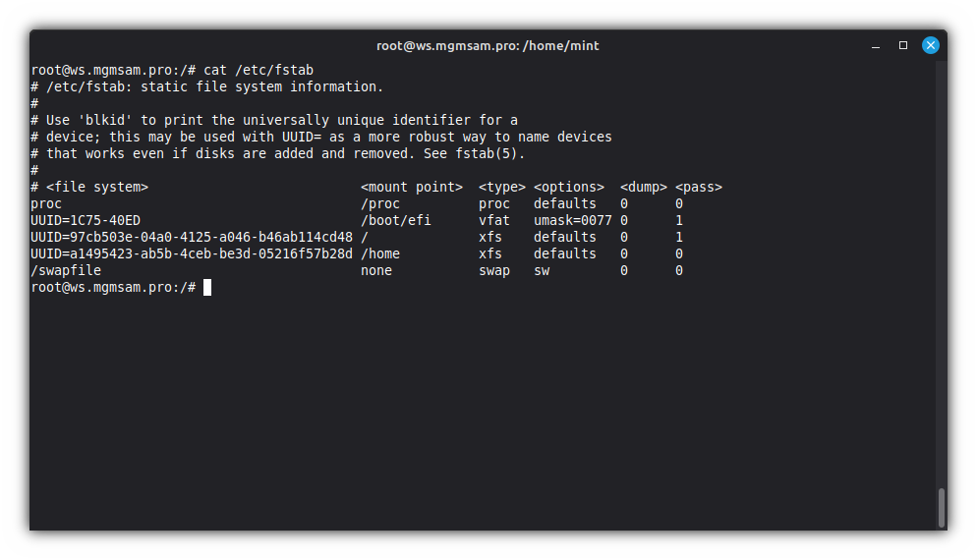Click the '<mount point>' column header

tap(411, 187)
